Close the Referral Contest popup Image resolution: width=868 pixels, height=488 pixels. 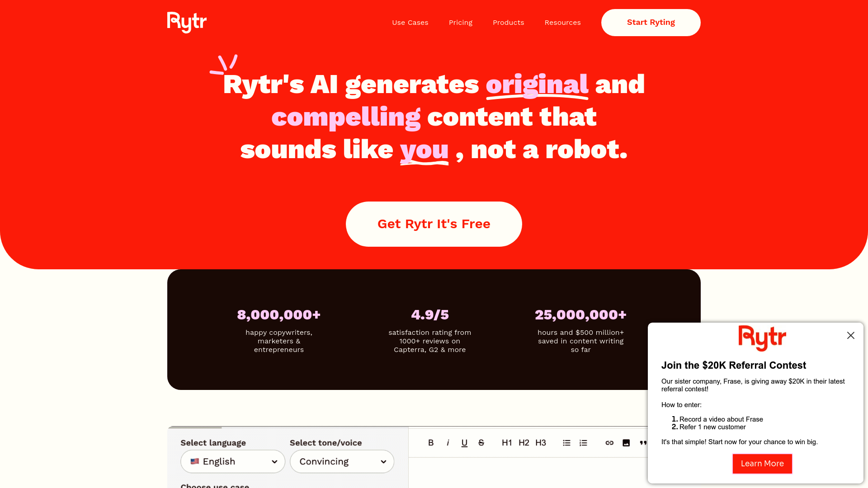tap(851, 335)
